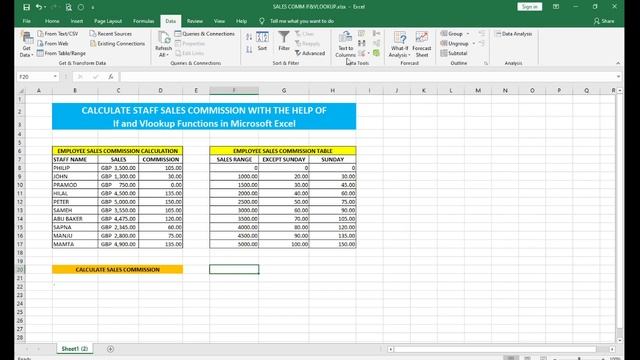The image size is (640, 360).
Task: Click the Share button
Action: tap(604, 21)
